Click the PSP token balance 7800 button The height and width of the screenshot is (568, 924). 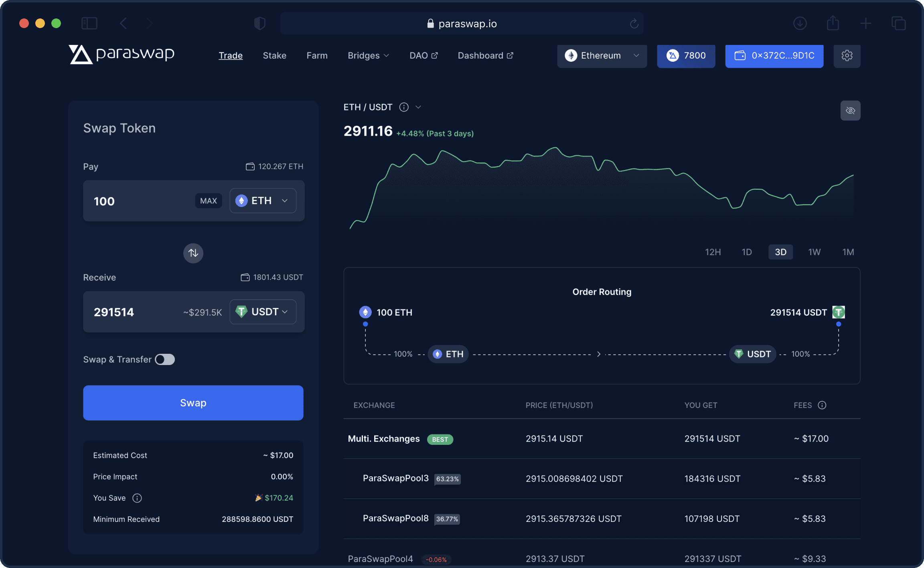click(686, 56)
